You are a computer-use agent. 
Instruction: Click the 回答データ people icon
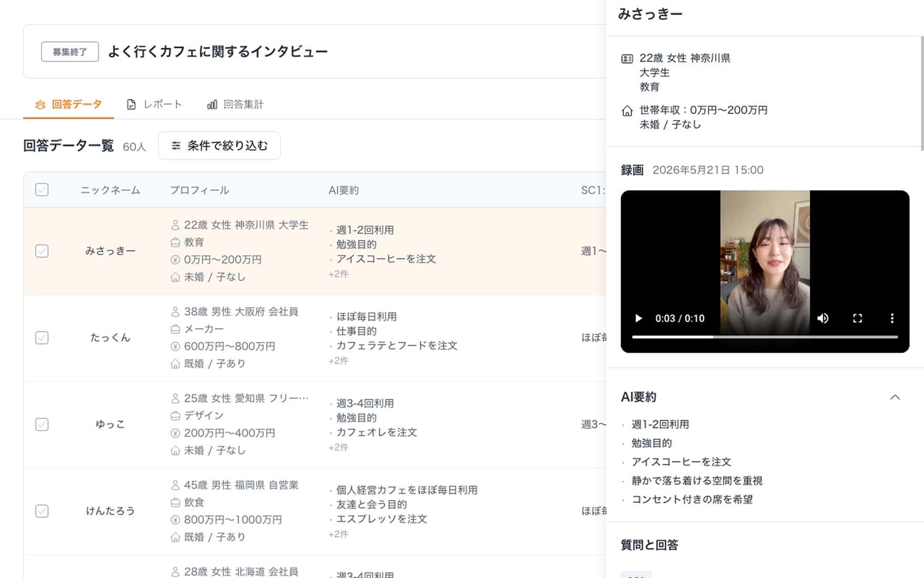pyautogui.click(x=40, y=105)
